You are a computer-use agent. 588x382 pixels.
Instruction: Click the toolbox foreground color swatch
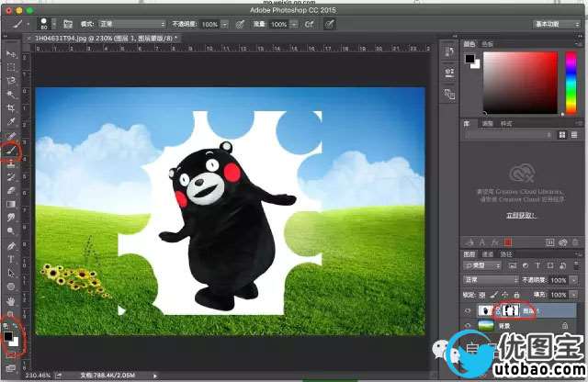[x=7, y=336]
